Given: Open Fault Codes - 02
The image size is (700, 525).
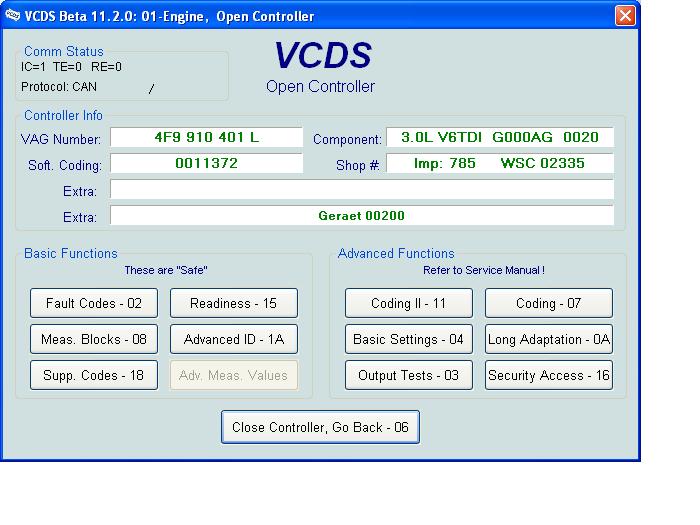Looking at the screenshot, I should [x=94, y=303].
